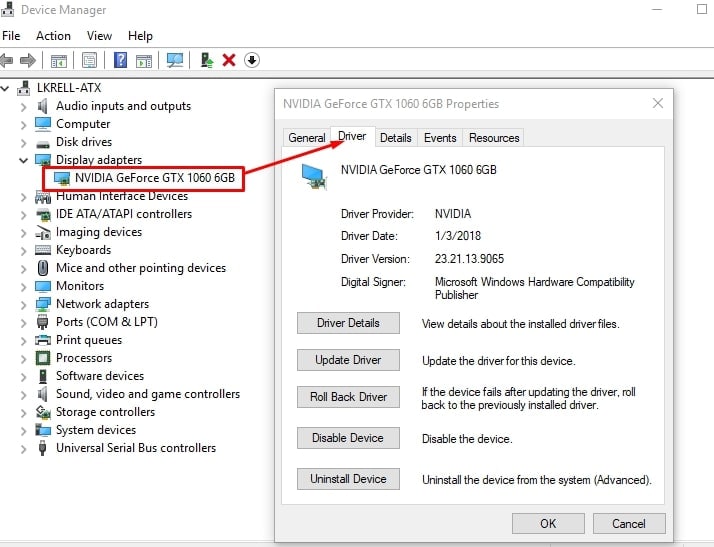Expand the Sound, video and game controllers node
The width and height of the screenshot is (714, 547).
coord(24,394)
